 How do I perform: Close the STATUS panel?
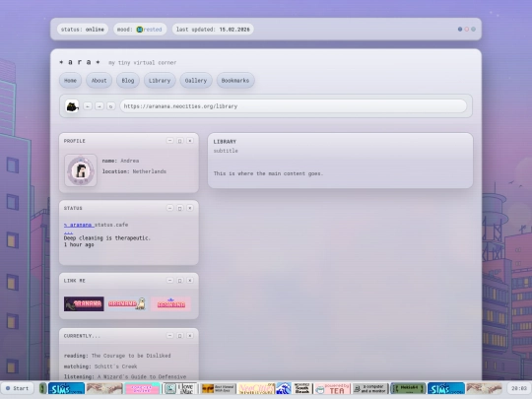[190, 208]
